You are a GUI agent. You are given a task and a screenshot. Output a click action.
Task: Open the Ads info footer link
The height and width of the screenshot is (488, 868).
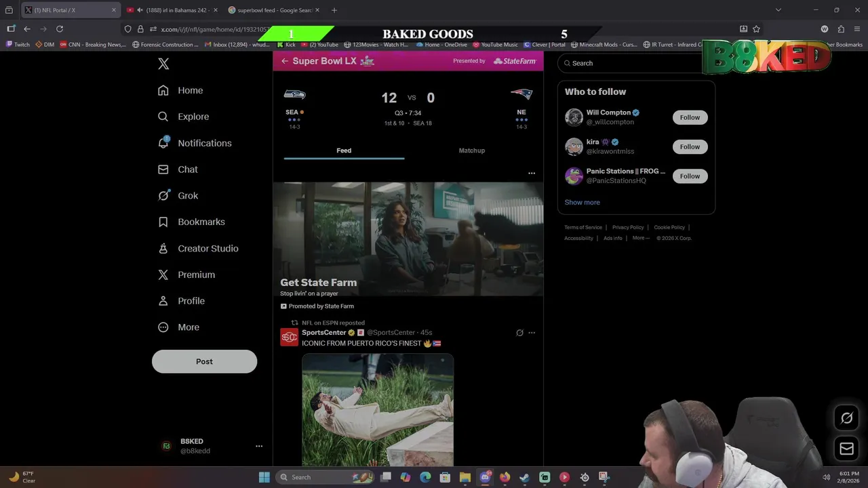(613, 238)
